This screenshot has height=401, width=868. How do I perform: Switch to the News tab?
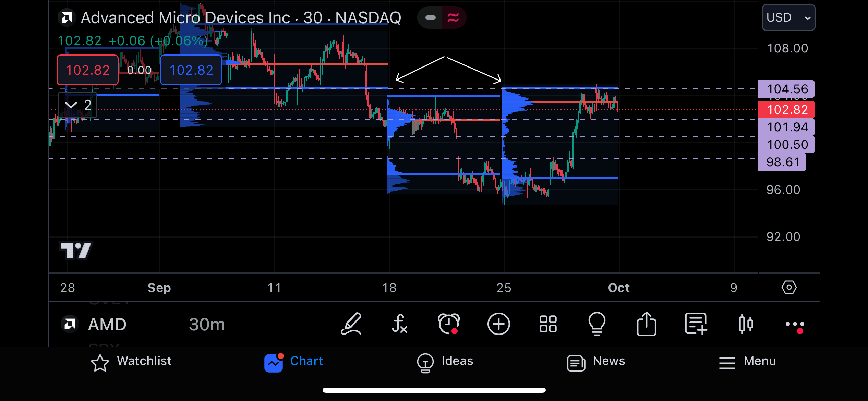596,362
